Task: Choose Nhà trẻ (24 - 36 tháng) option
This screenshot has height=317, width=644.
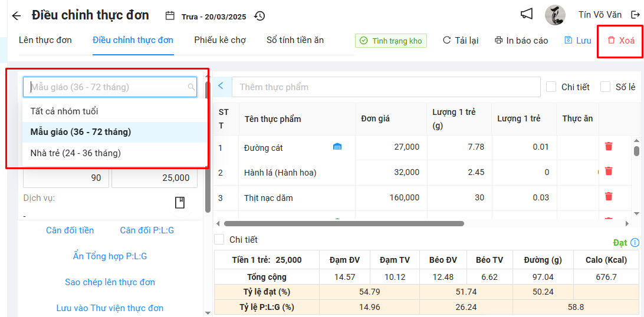Action: [75, 153]
